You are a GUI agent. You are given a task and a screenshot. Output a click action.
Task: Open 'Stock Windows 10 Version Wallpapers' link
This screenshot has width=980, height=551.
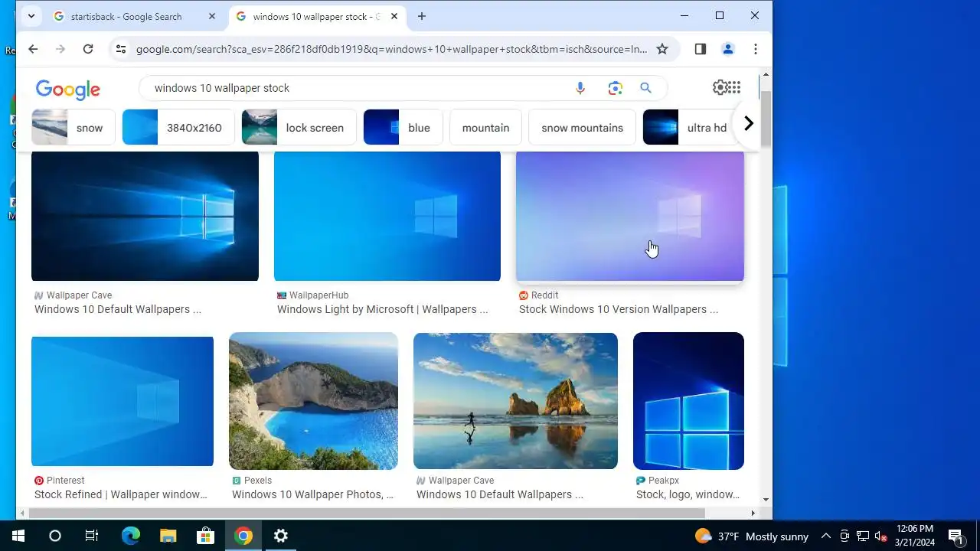coord(619,309)
